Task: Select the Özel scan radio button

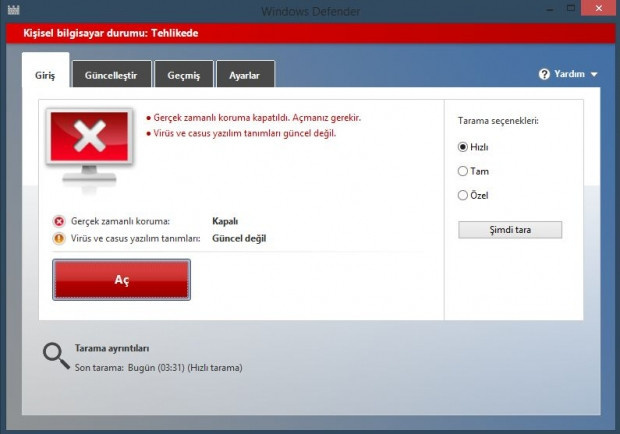Action: 463,195
